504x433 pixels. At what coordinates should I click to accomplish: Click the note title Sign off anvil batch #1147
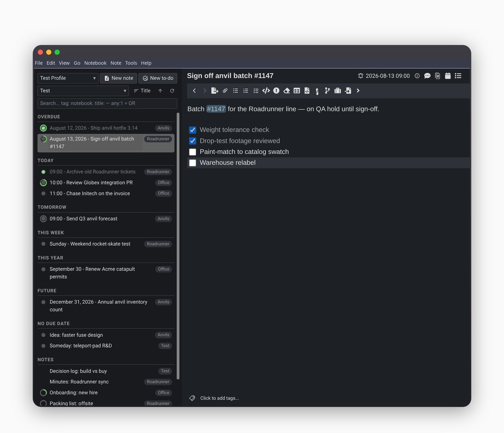pos(230,76)
